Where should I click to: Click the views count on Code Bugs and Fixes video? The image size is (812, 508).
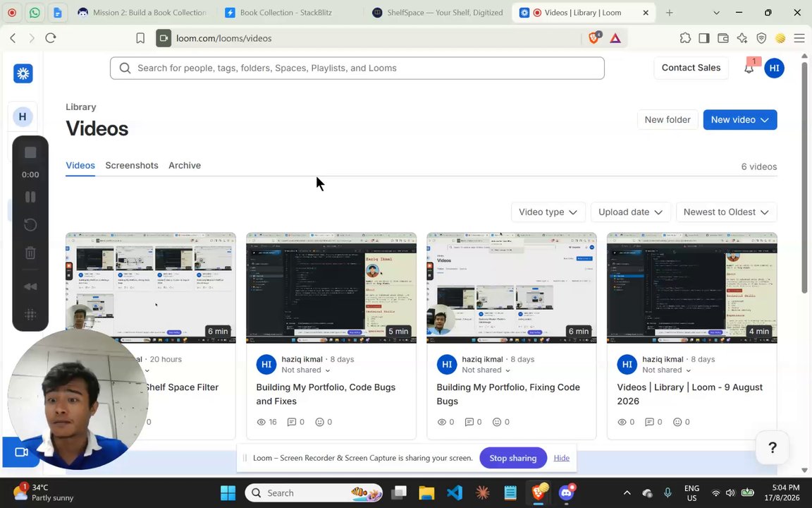pyautogui.click(x=266, y=422)
